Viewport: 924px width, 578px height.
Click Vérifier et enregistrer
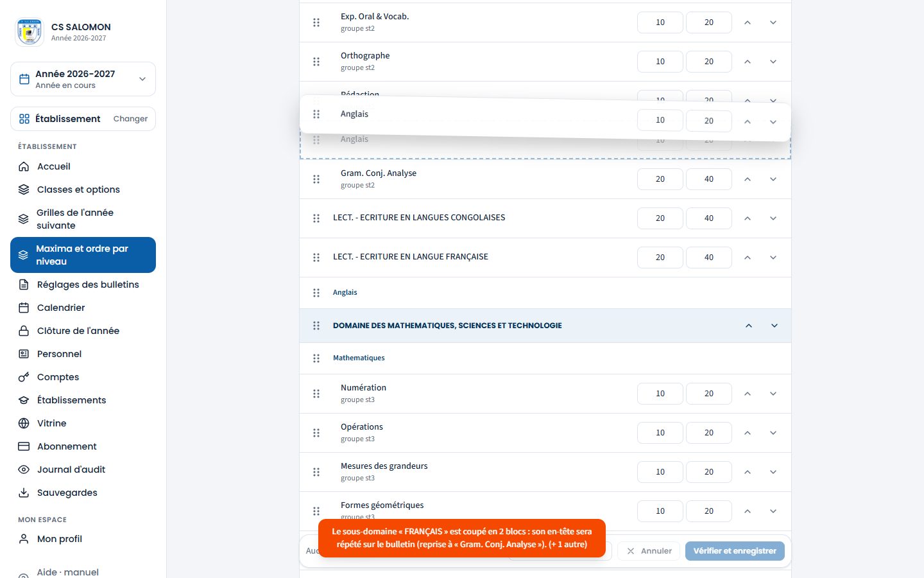click(x=735, y=551)
